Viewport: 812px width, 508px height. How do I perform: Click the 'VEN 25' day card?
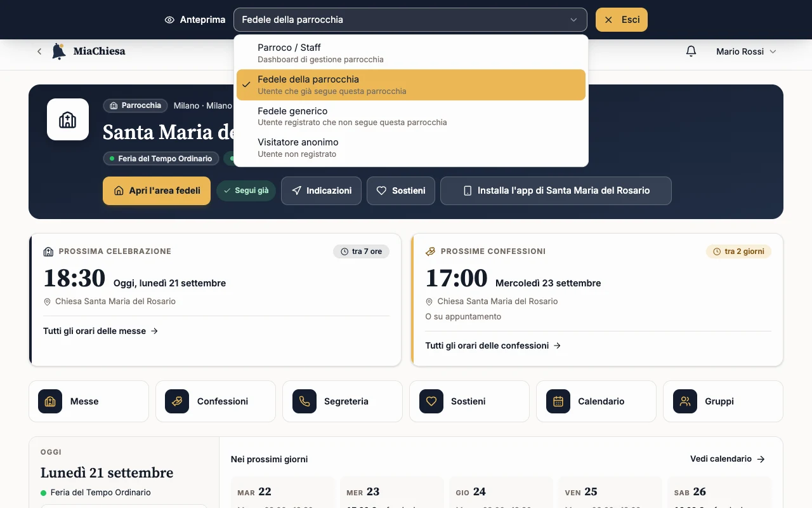point(610,493)
